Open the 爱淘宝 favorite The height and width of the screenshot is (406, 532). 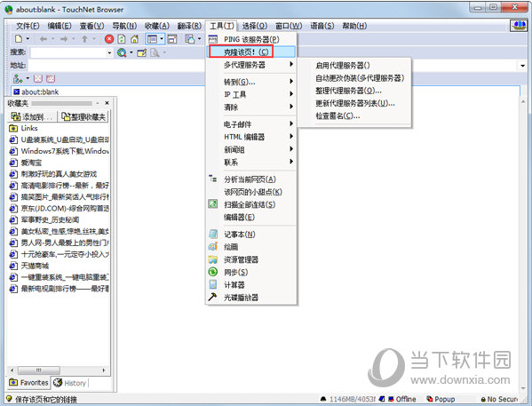click(x=26, y=163)
